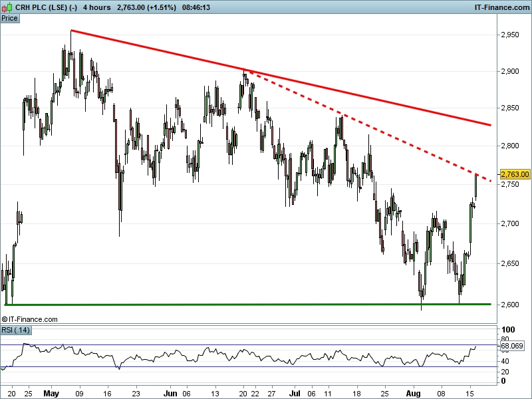Click the Jul label on date axis
Screen dimensions: 532x399
295,394
